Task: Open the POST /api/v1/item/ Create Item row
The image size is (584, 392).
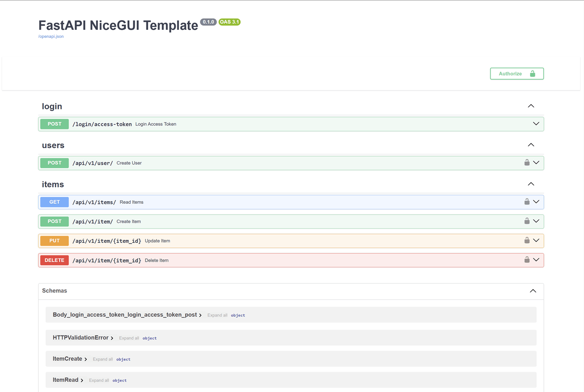Action: (x=267, y=222)
